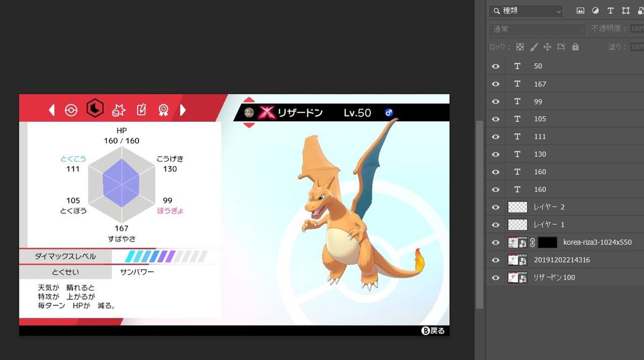Click the T icon of layer 99
644x360 pixels.
coord(517,101)
